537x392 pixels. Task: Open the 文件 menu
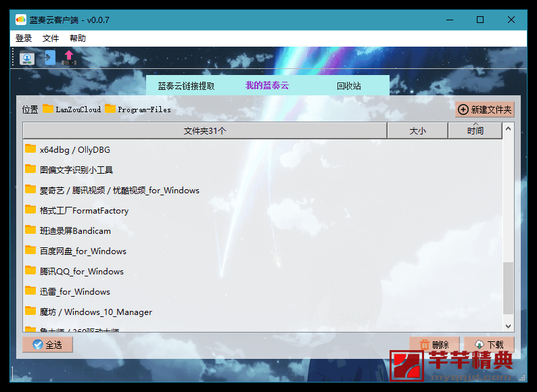[51, 39]
